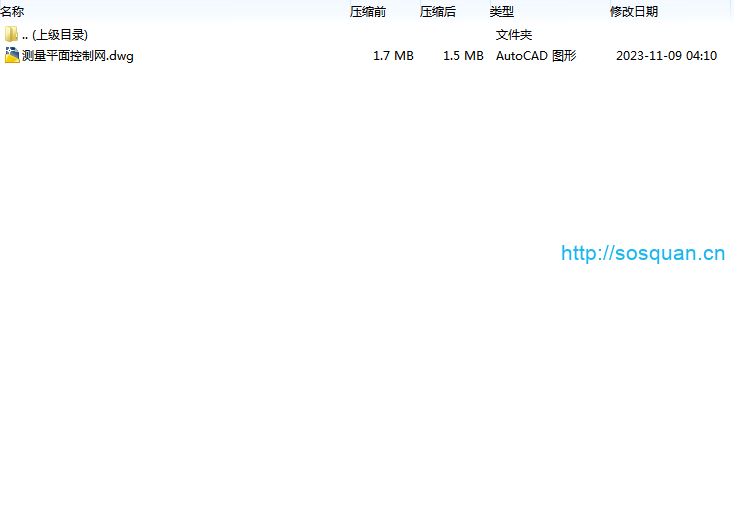
Task: Click the 1.7 MB original size value
Action: click(393, 56)
